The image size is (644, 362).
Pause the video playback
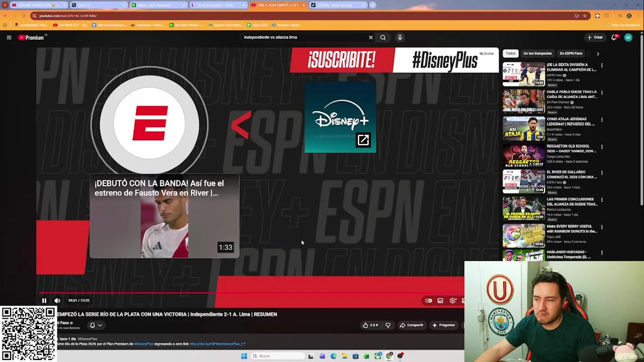(x=44, y=301)
